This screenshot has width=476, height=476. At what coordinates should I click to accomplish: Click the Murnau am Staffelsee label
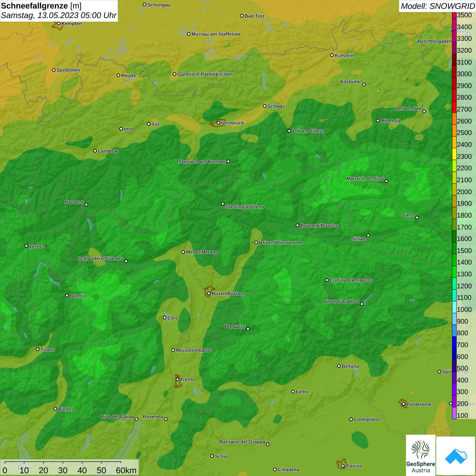[216, 34]
